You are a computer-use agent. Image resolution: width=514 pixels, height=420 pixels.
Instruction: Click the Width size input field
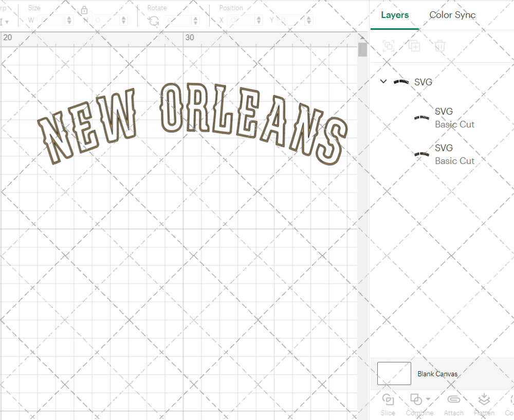pos(51,21)
